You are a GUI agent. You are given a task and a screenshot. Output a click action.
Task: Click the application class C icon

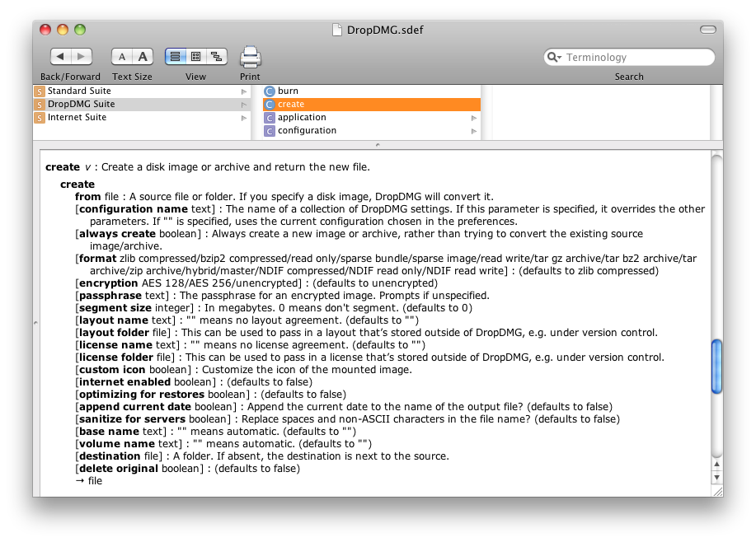pos(270,118)
